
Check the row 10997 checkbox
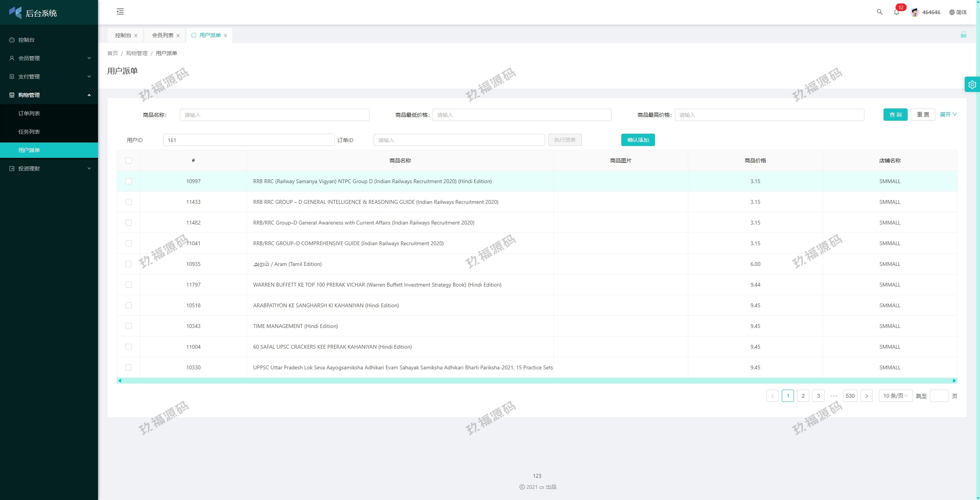pyautogui.click(x=129, y=181)
